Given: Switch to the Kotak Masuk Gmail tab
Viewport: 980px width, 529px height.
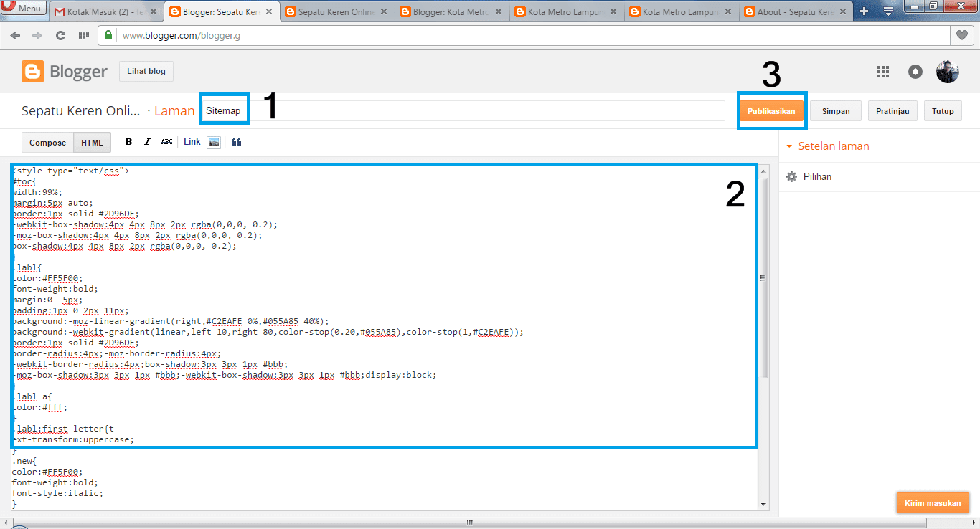Looking at the screenshot, I should coord(106,12).
